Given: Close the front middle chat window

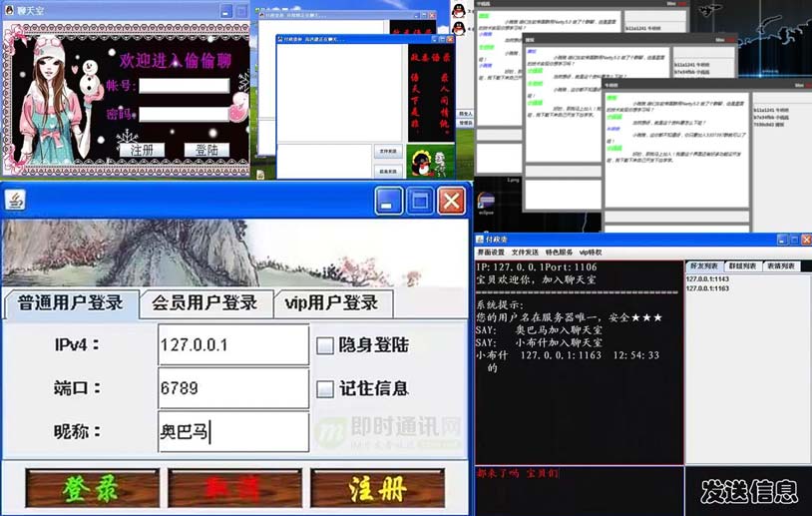Looking at the screenshot, I should 450,39.
